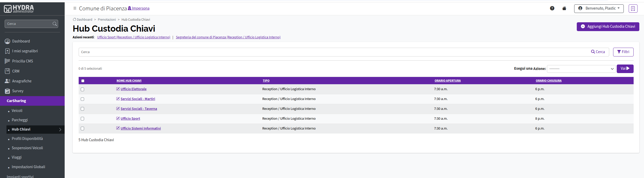Go to Profili Disponibilità menu item
The width and height of the screenshot is (644, 178).
click(27, 139)
